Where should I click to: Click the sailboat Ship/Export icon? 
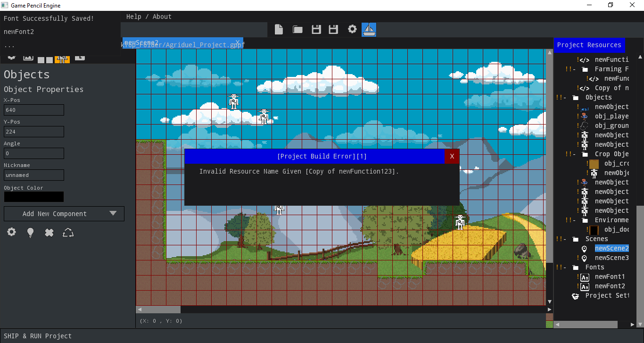tap(369, 30)
